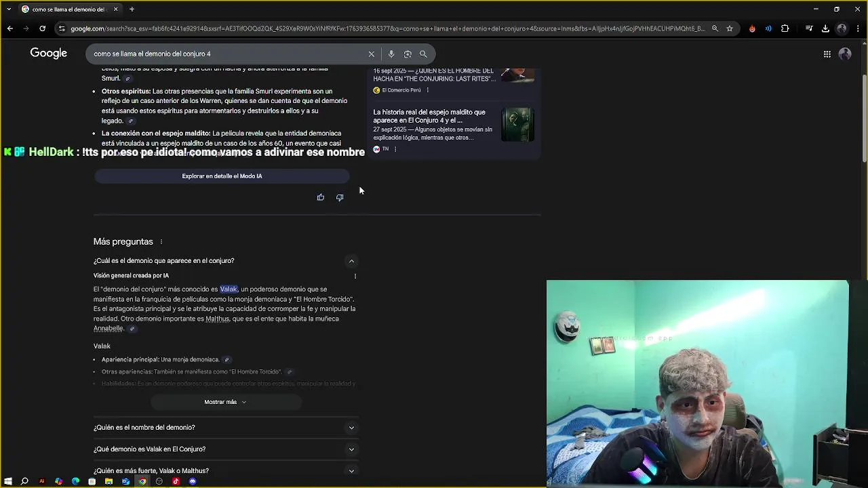Open the three-dot menu next to 'Más preguntas'
This screenshot has width=868, height=488.
(161, 242)
